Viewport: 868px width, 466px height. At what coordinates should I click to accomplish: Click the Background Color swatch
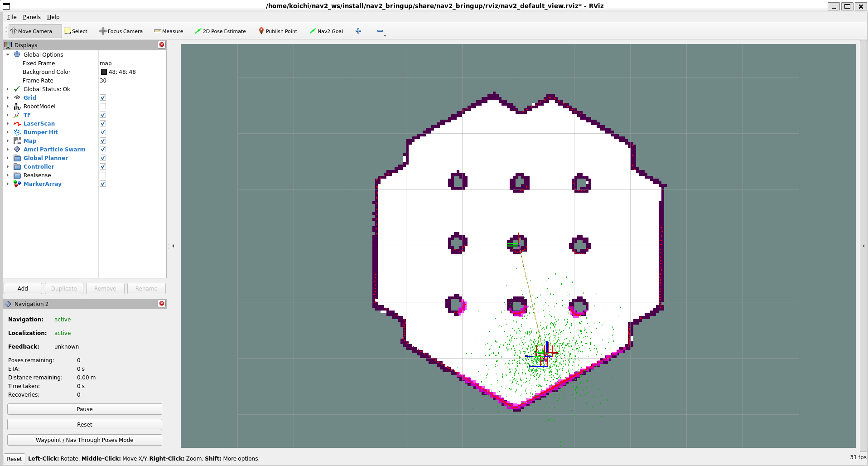(x=104, y=72)
